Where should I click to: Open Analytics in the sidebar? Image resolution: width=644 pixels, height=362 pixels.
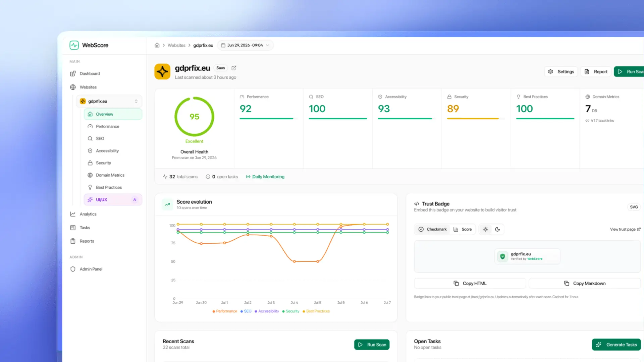tap(88, 214)
